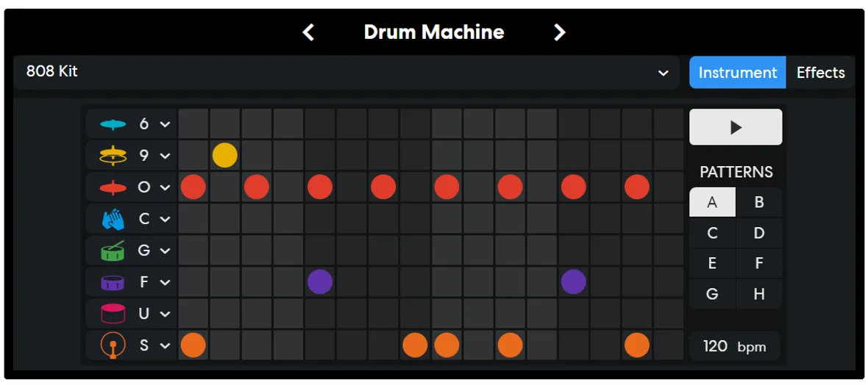
Task: Turn off the yellow hi-hat step
Action: click(x=225, y=156)
